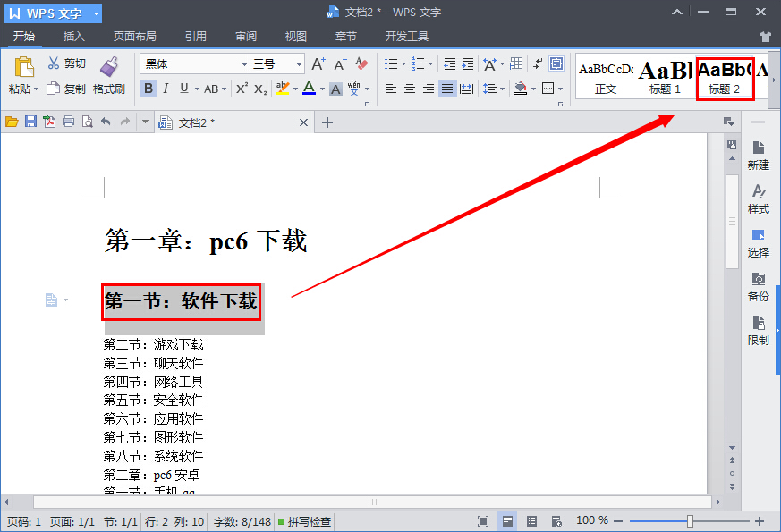Screen dimensions: 781x532
Task: Click the Format Painter (格式刷) icon
Action: pos(109,67)
